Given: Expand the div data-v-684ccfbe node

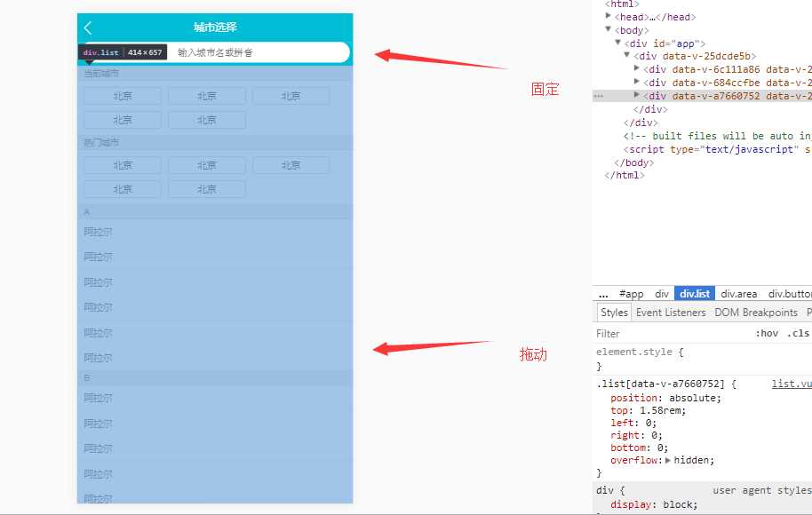Looking at the screenshot, I should (x=637, y=82).
